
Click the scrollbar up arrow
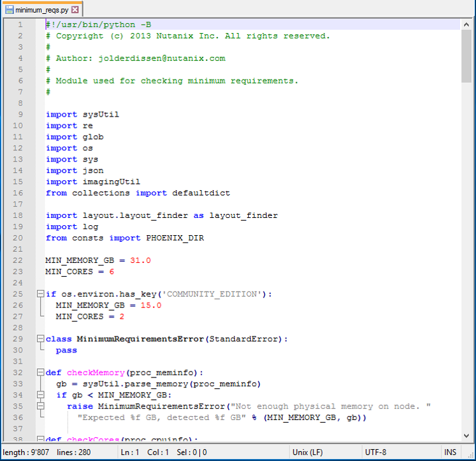click(467, 25)
